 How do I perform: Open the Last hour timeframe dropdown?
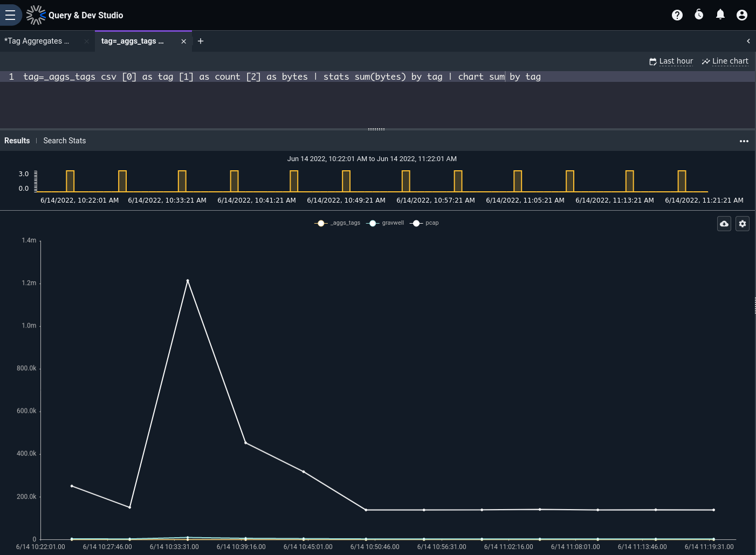click(x=671, y=61)
